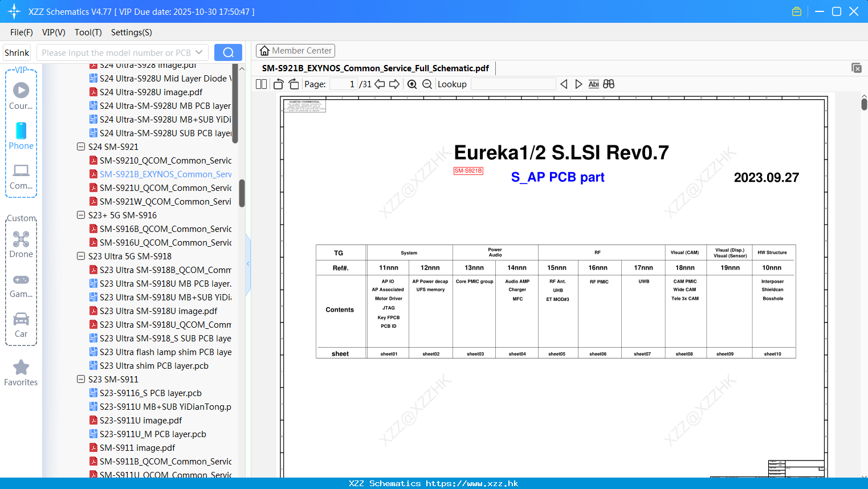Go to the previous page arrow
868x489 pixels.
380,84
